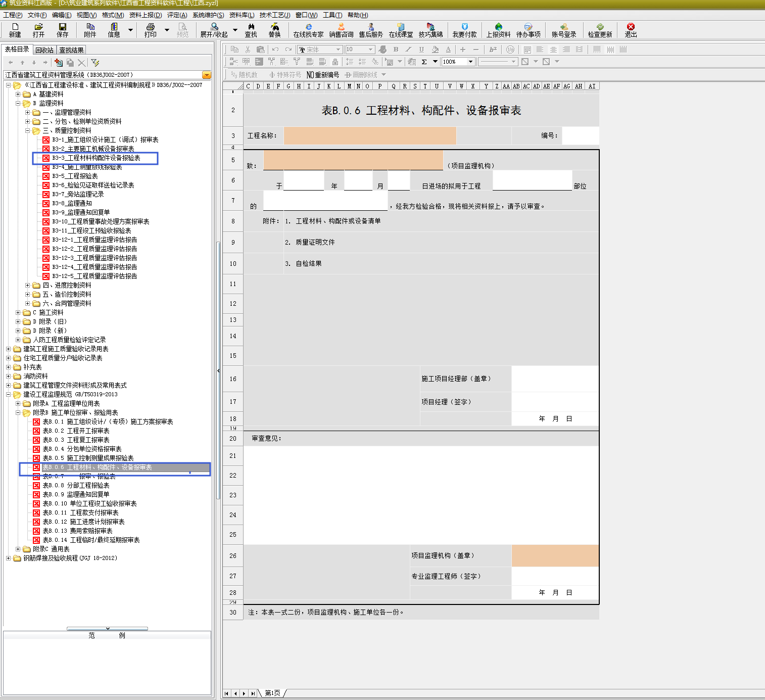Viewport: 765px width, 700px height.
Task: Click the 审查意见 blank text area
Action: [421, 495]
